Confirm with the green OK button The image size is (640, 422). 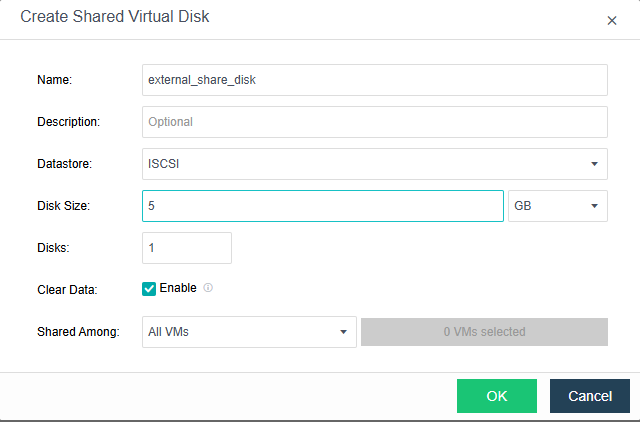497,396
